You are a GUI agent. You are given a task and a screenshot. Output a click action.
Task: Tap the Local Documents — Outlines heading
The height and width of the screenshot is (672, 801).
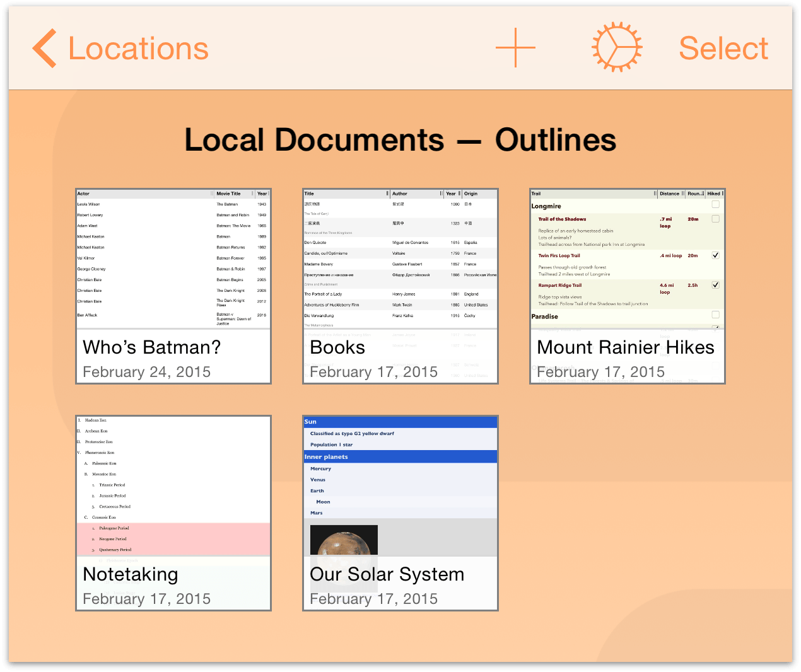pos(400,140)
